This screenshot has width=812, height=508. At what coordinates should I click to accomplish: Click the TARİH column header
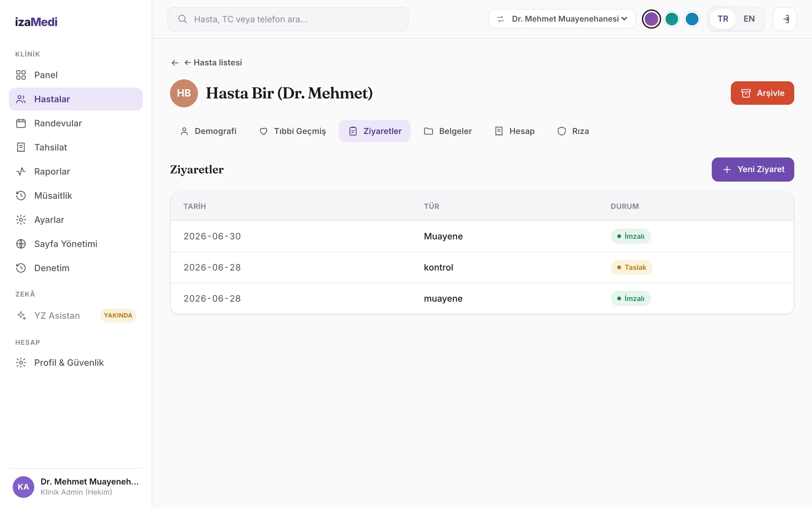[x=195, y=206]
